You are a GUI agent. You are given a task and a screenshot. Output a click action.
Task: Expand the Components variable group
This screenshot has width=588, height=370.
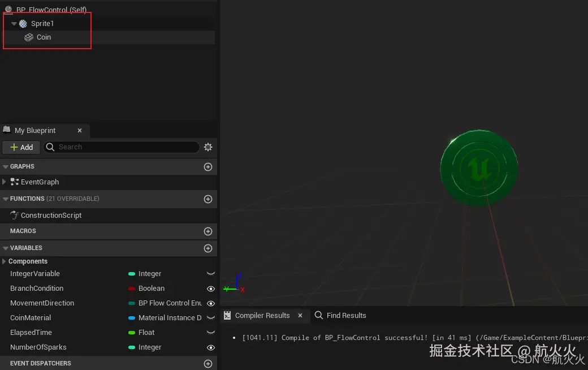coord(4,261)
